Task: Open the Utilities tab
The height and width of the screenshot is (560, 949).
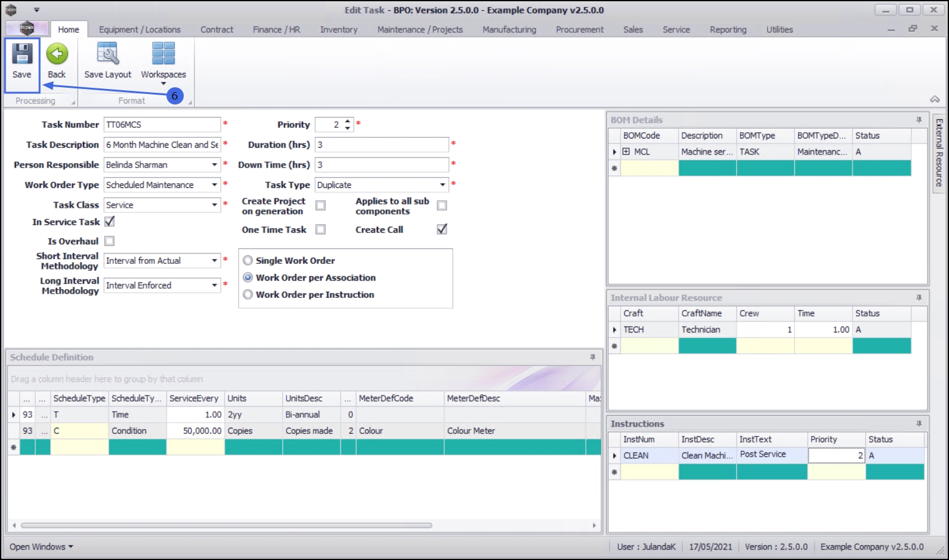Action: coord(779,30)
